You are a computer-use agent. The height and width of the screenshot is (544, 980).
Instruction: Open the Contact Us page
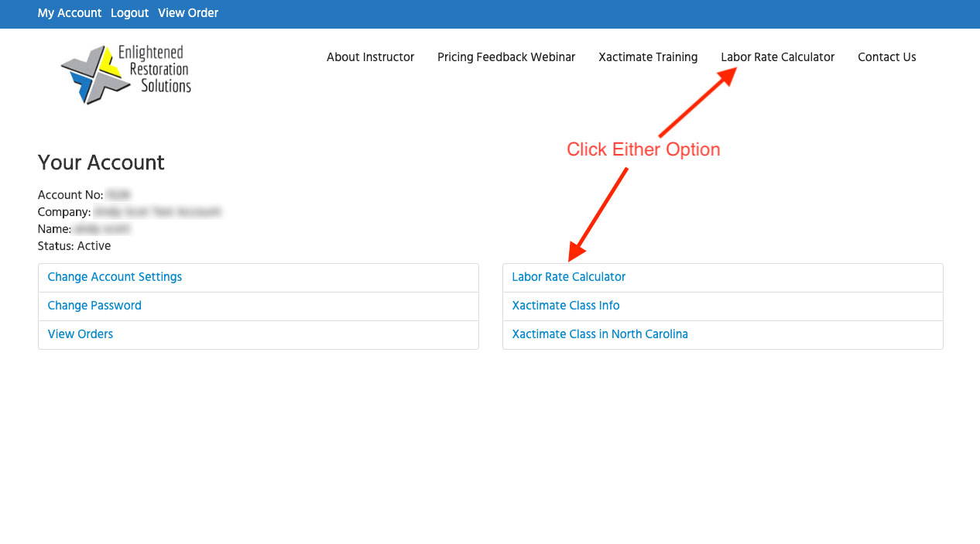(887, 57)
